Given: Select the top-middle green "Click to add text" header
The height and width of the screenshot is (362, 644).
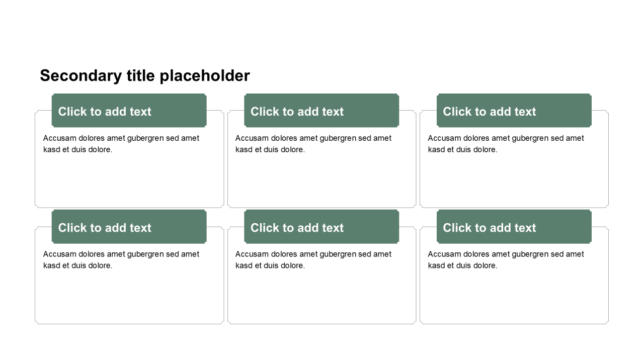Looking at the screenshot, I should click(321, 111).
